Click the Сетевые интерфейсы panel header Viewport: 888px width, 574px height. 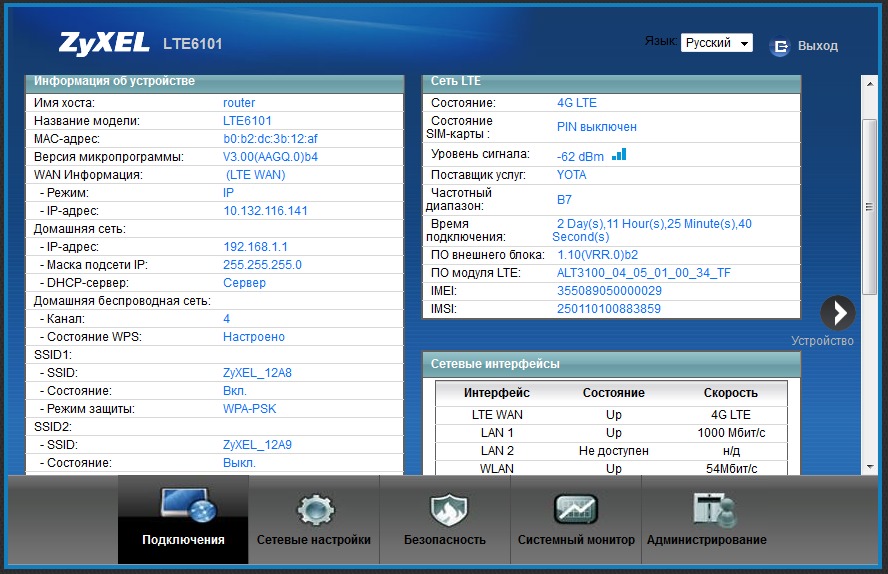[612, 364]
